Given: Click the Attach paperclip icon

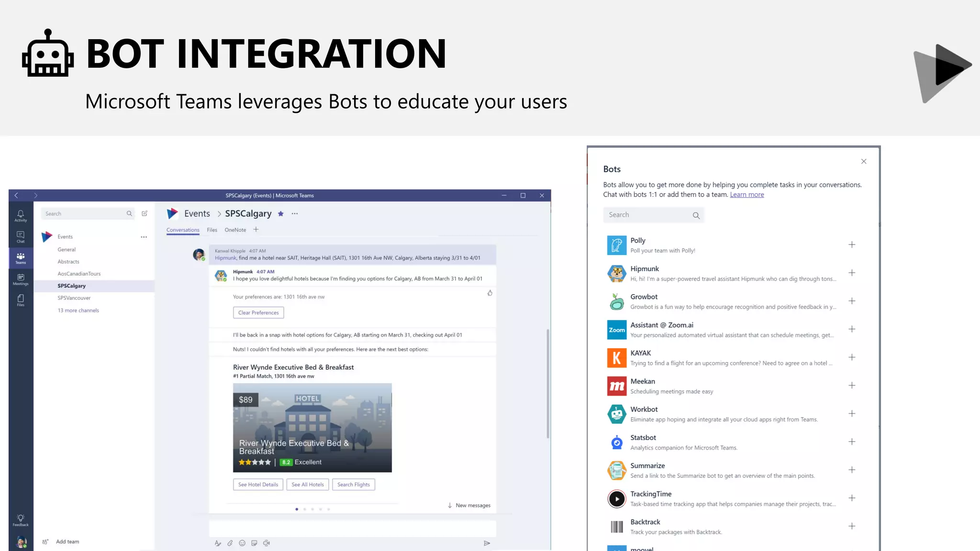Looking at the screenshot, I should pos(230,543).
